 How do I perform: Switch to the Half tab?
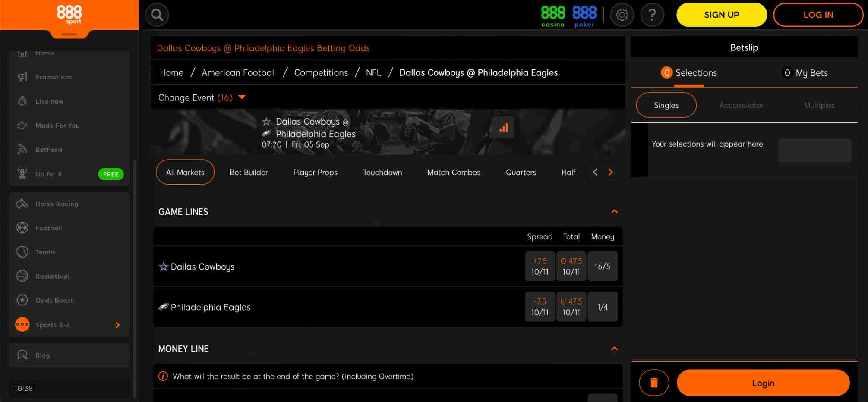568,172
